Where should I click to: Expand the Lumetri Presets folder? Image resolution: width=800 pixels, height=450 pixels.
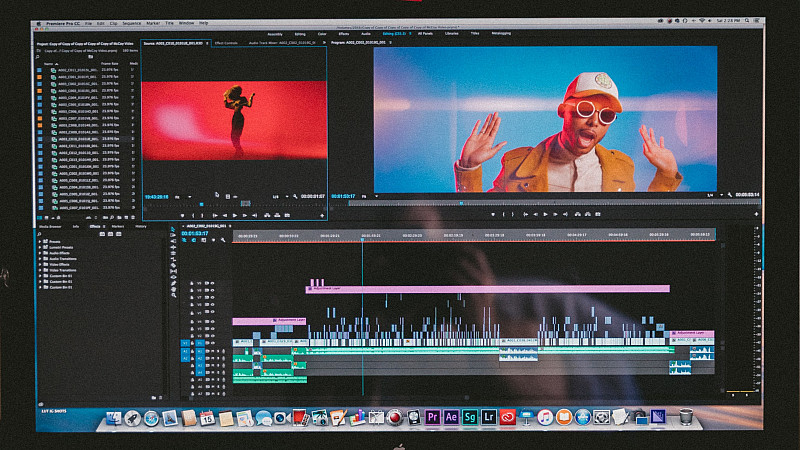click(x=40, y=247)
